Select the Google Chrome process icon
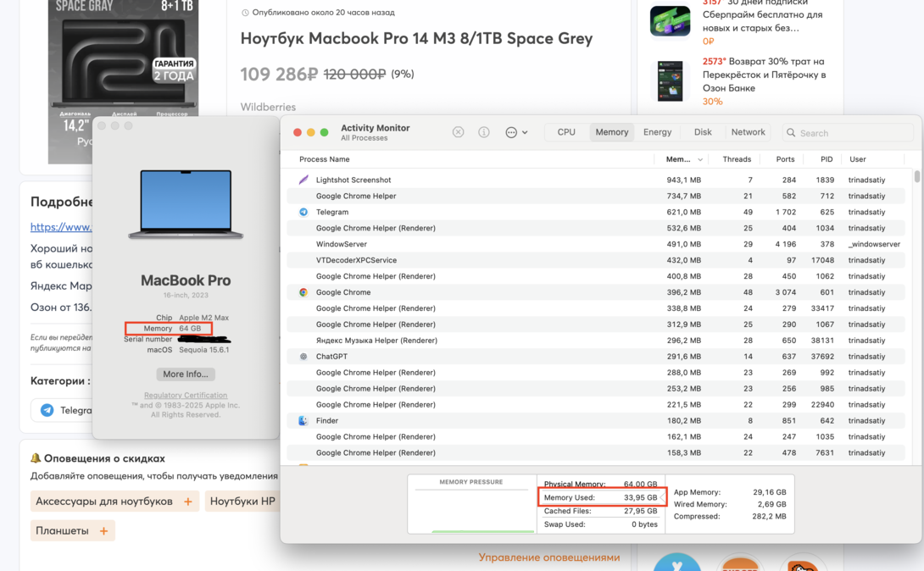 pos(303,292)
